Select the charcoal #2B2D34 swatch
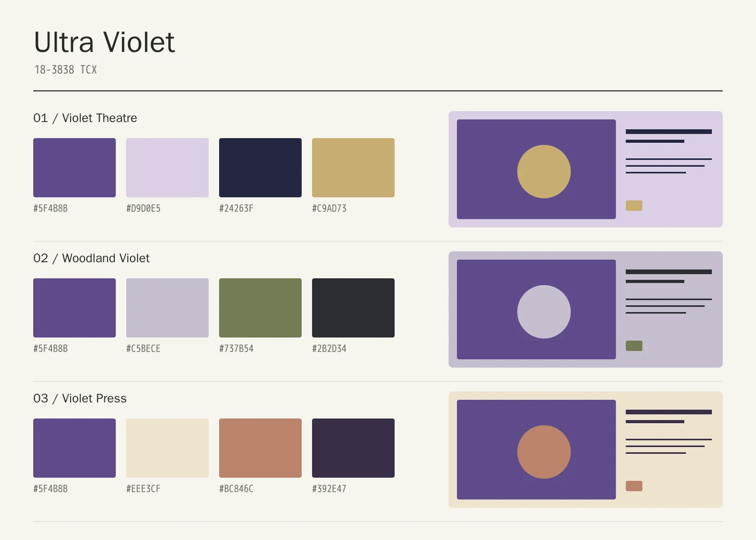Screen dimensions: 756x540 pyautogui.click(x=353, y=308)
